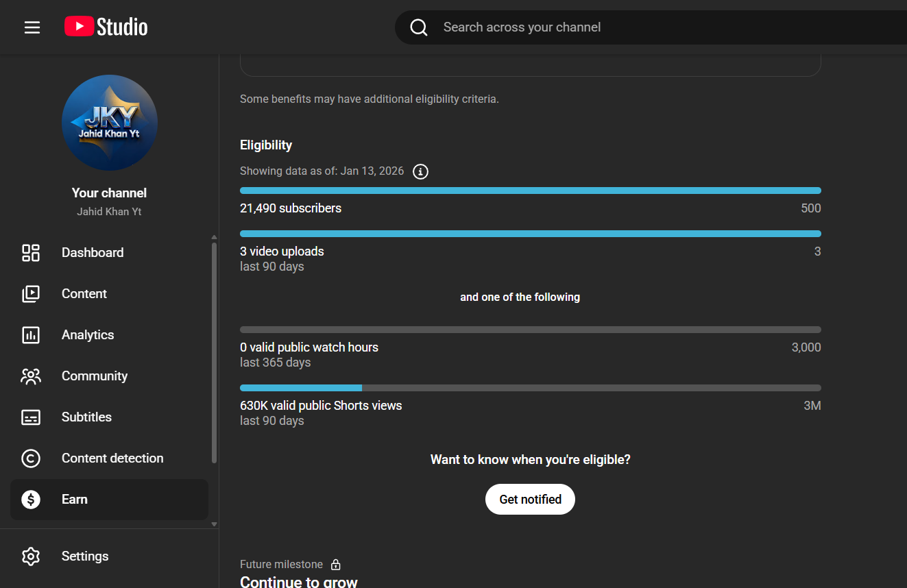The width and height of the screenshot is (907, 588).
Task: Open the Jahid Khan Yt channel avatar
Action: (110, 123)
